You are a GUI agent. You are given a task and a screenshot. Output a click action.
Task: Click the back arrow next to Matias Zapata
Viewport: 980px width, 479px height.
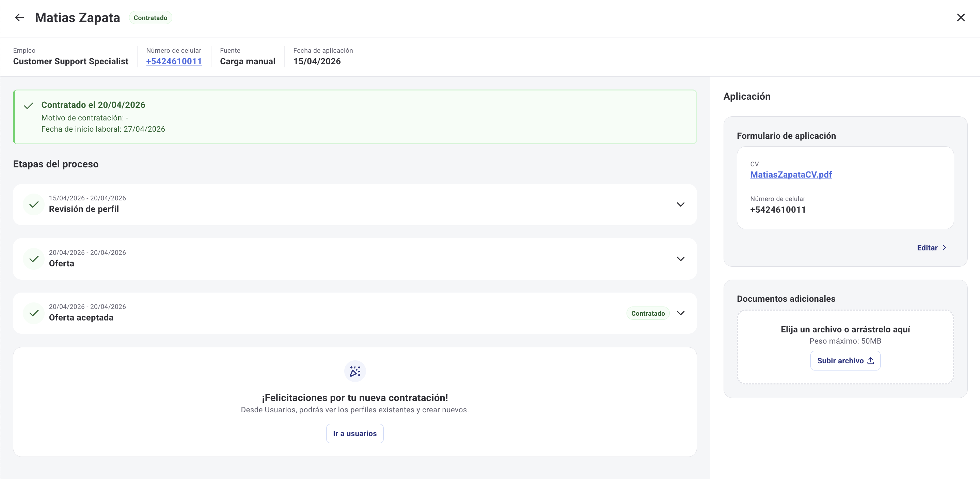(x=19, y=17)
